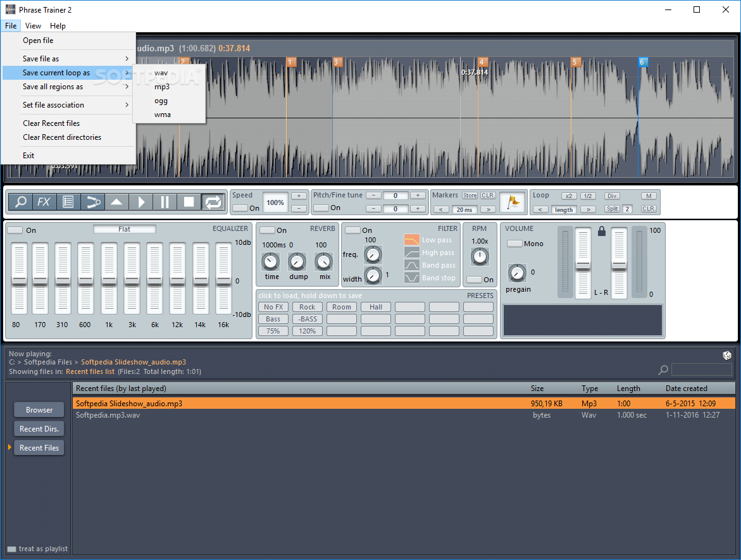Click orange marker 3 on waveform
This screenshot has height=560, width=741.
337,62
